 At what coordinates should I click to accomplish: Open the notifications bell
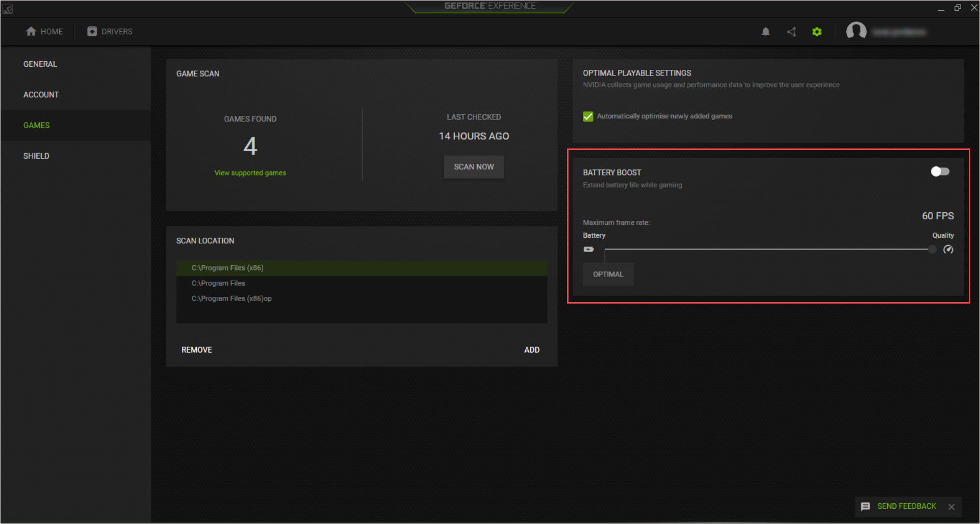point(765,31)
